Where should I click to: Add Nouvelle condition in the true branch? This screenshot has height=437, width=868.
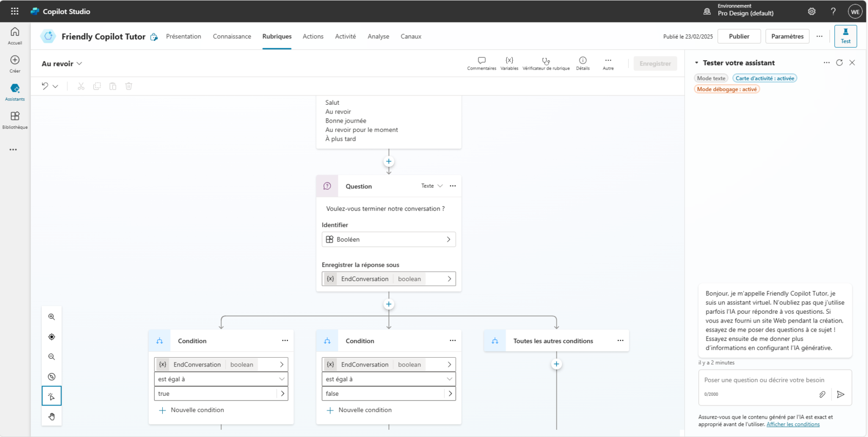(192, 410)
